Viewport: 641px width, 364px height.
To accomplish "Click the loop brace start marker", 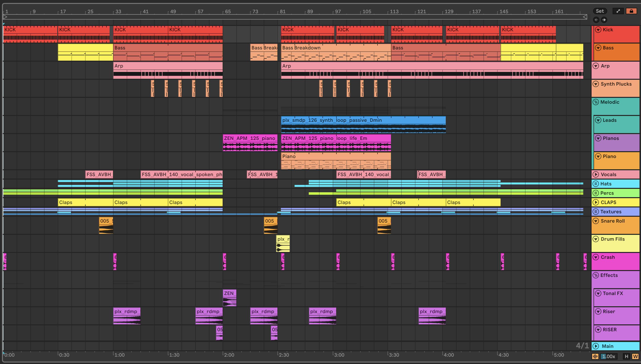I will coord(5,17).
